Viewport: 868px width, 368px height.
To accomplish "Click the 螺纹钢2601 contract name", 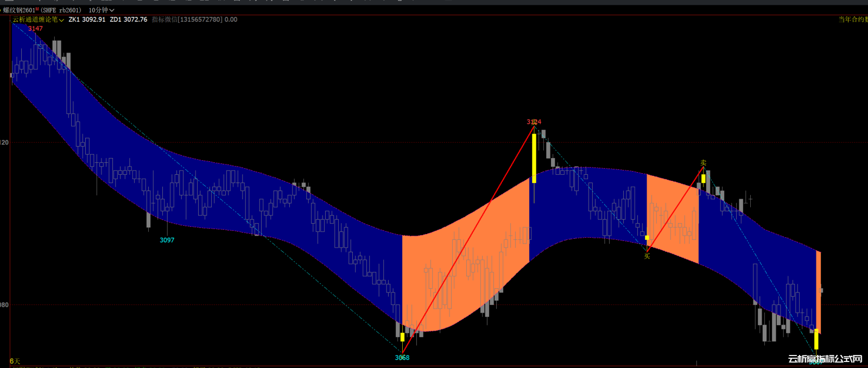I will tap(18, 10).
